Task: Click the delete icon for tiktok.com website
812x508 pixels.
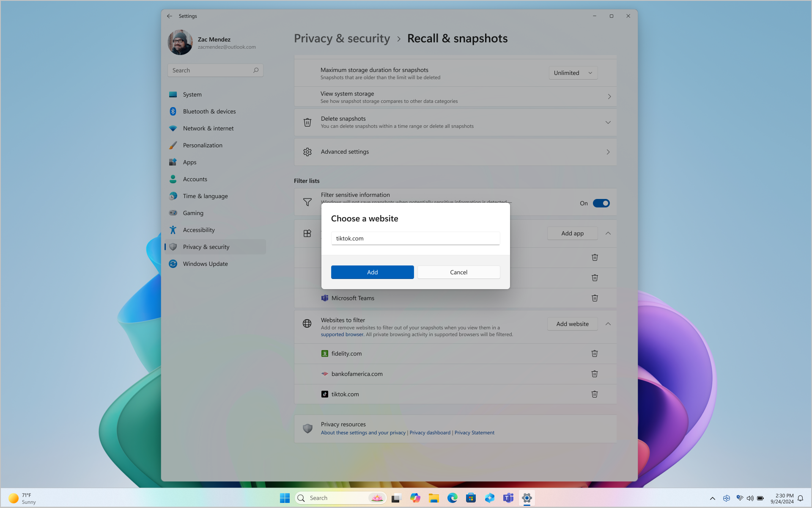Action: click(595, 394)
